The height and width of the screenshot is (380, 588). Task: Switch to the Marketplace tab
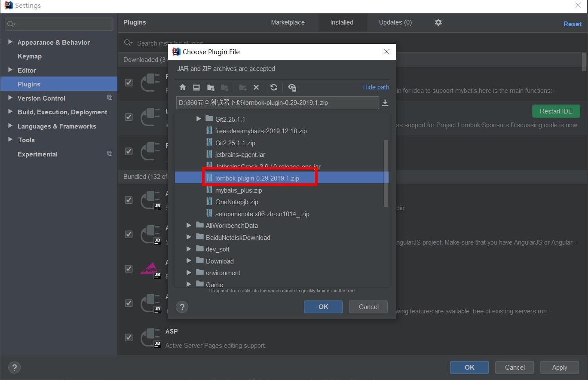pyautogui.click(x=288, y=22)
